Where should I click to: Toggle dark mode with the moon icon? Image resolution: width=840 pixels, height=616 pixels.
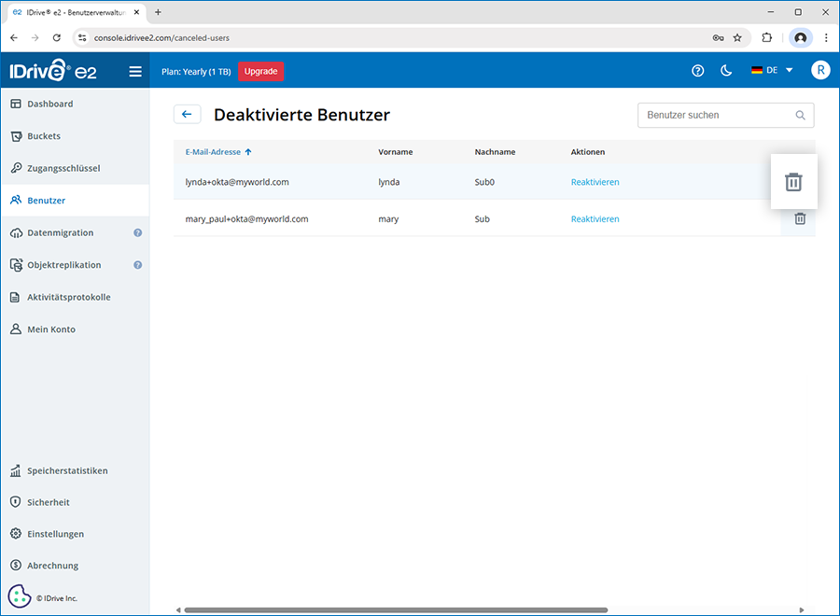[726, 71]
